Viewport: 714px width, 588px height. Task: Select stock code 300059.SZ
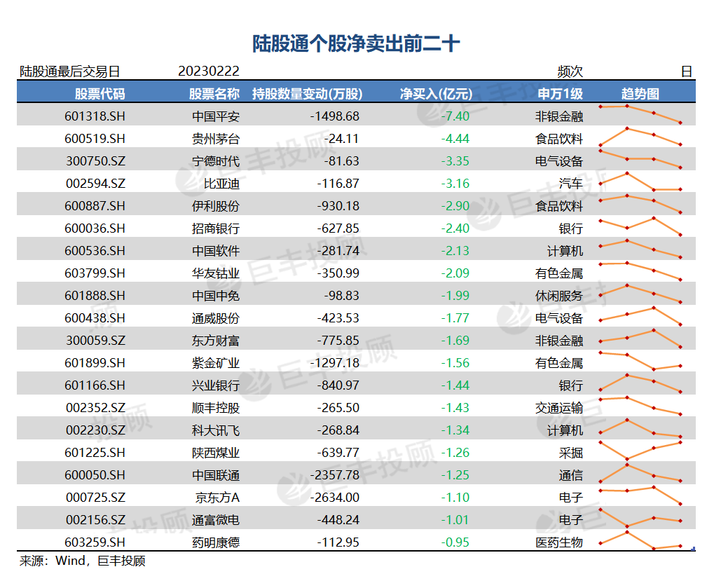[x=95, y=340]
